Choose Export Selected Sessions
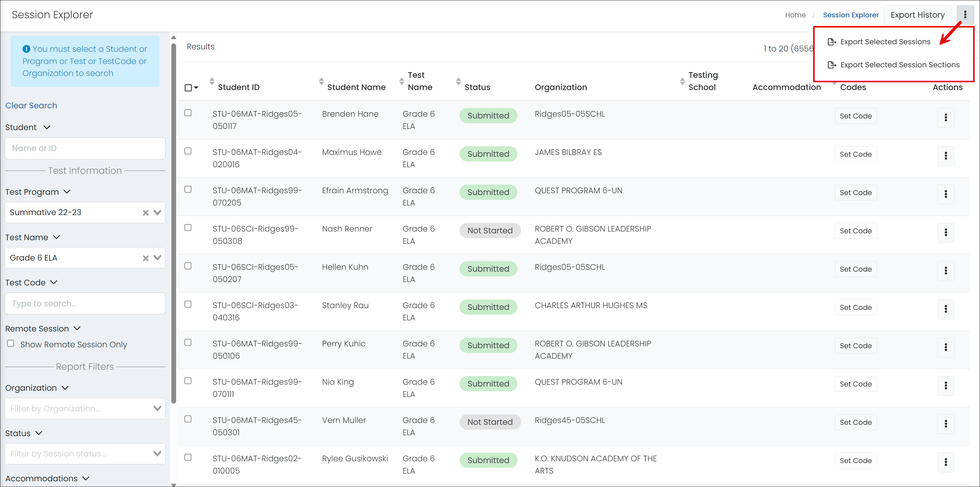This screenshot has height=487, width=980. pos(879,42)
